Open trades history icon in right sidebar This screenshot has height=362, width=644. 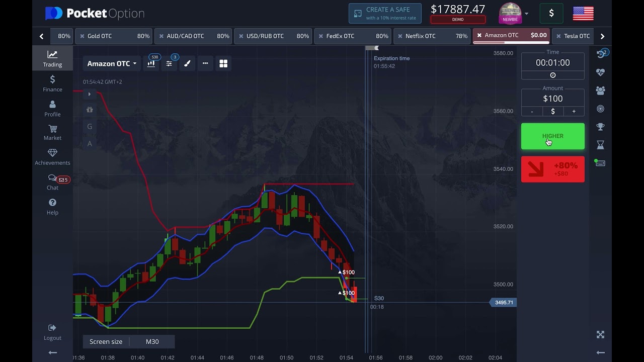(600, 54)
